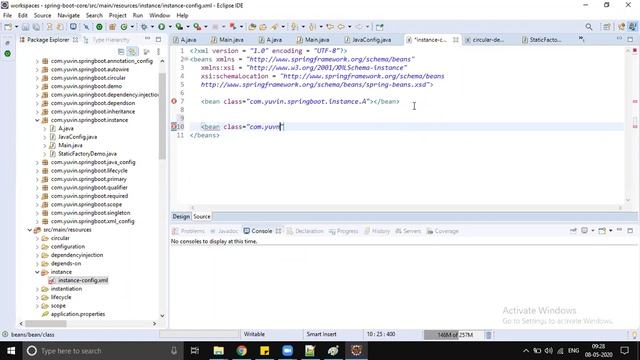Switch to the StaticFacto... editor tab
The image size is (640, 360).
542,40
